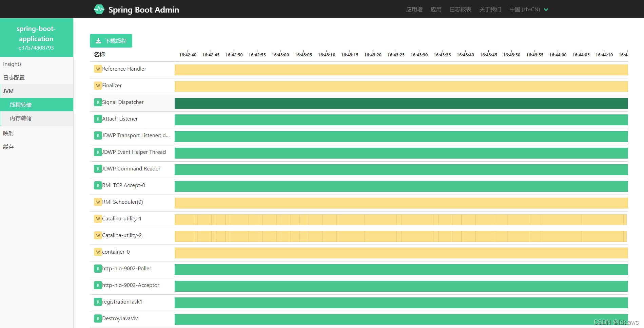The height and width of the screenshot is (328, 644).
Task: Select 日志配置 in the sidebar
Action: pyautogui.click(x=37, y=77)
